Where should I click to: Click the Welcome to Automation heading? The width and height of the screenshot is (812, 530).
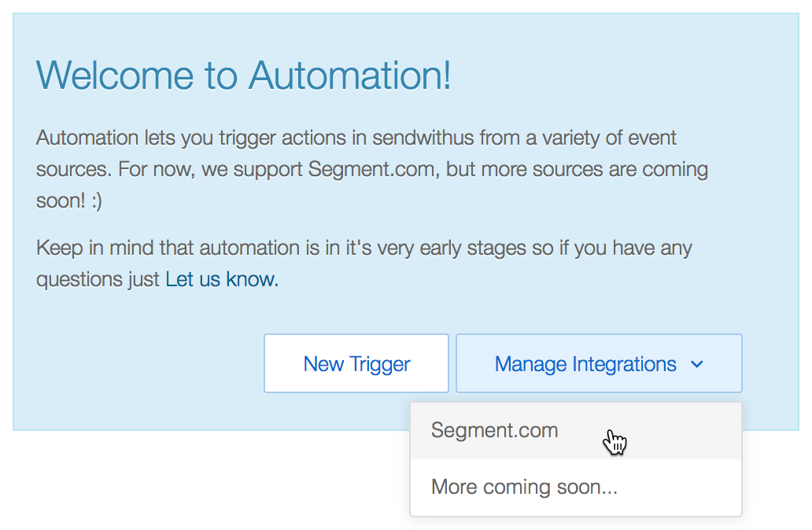243,76
